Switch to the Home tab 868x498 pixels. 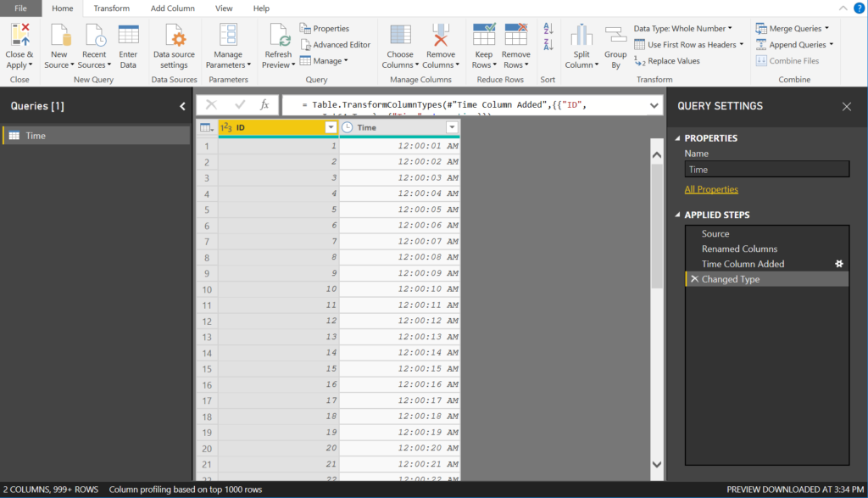coord(63,8)
